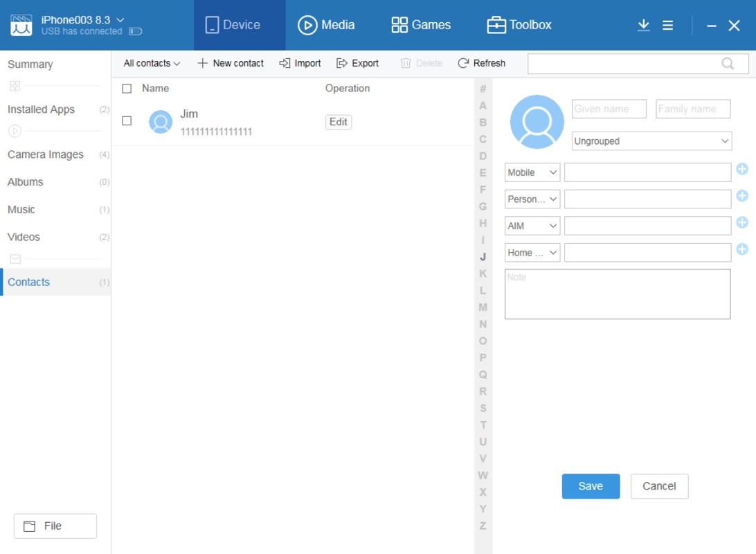Check the box next to Jim
756x554 pixels.
(x=127, y=121)
